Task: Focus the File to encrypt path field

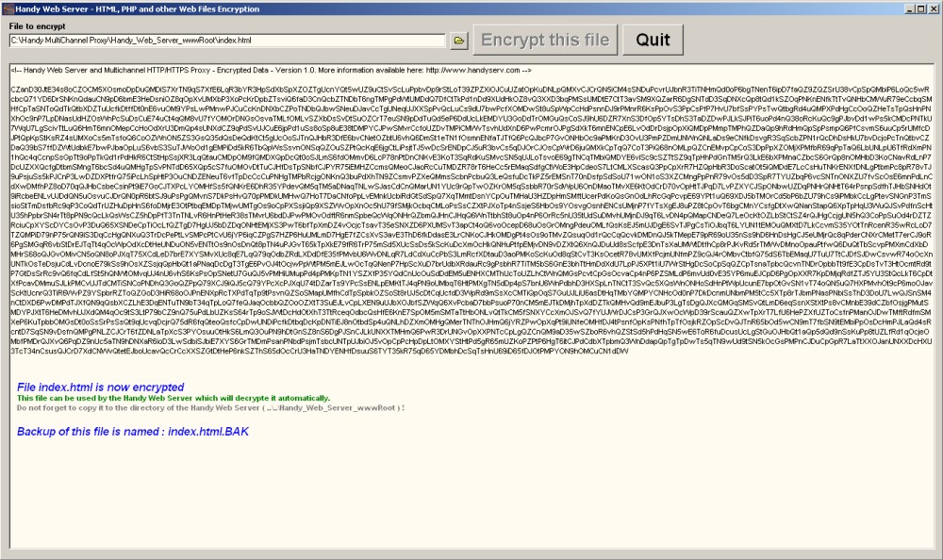Action: point(227,41)
